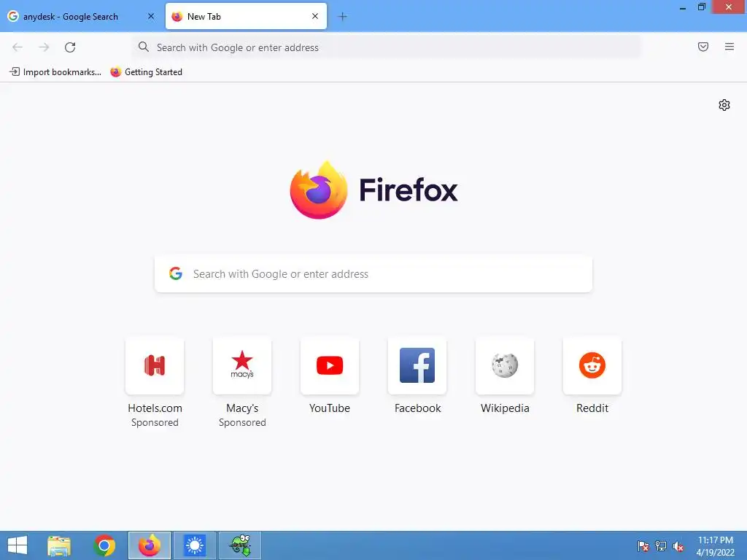747x560 pixels.
Task: Switch to anydesk - Google Search tab
Action: pos(80,16)
